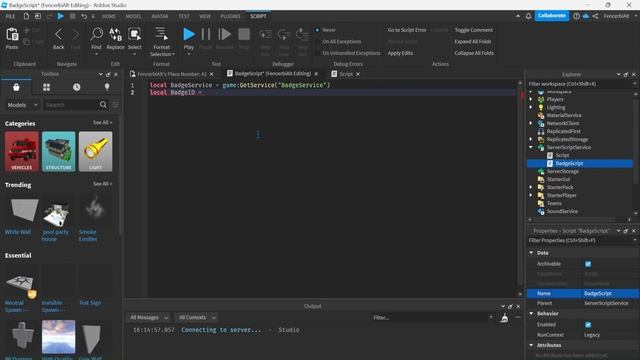Open the Toolbox recent clock icon
Screen dimensions: 640x360
point(76,87)
